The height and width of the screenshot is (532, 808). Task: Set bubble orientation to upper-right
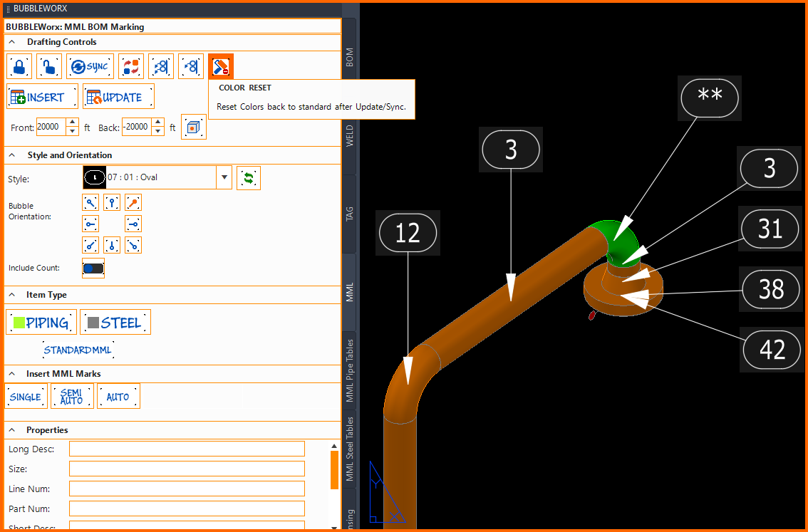pyautogui.click(x=133, y=202)
